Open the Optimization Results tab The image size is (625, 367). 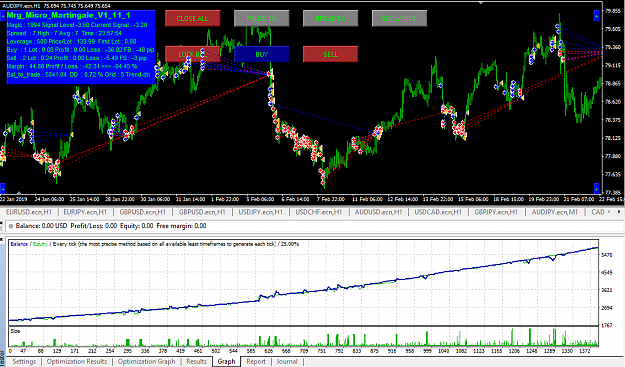[x=77, y=361]
